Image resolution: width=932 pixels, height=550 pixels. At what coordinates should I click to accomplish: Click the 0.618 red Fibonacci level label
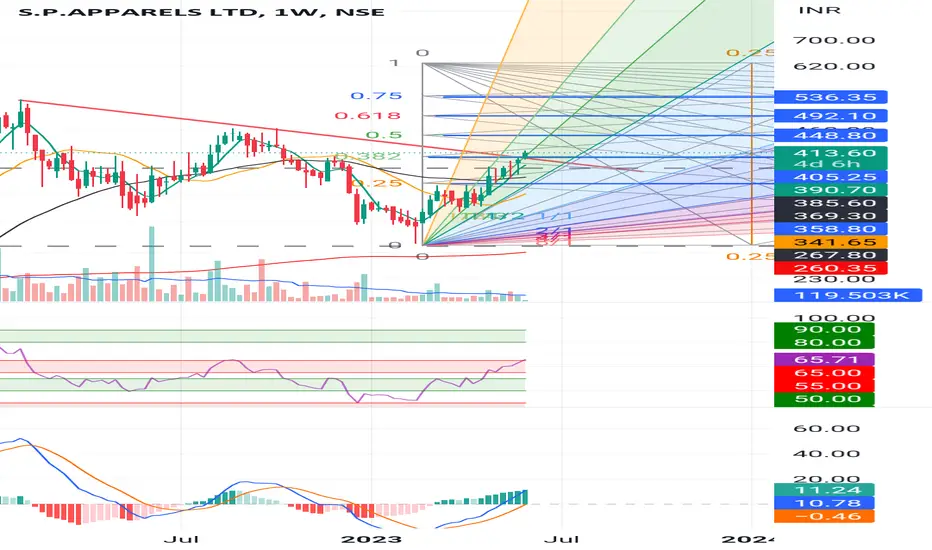367,116
